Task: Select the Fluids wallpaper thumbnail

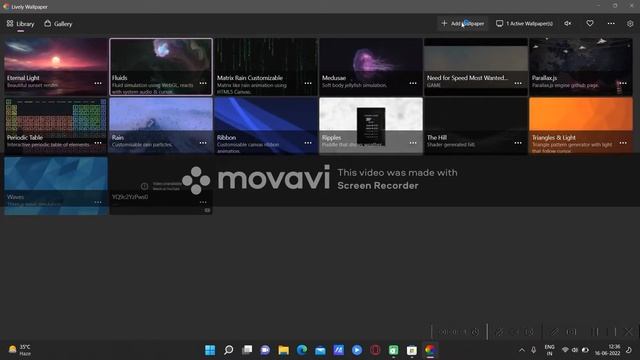Action: pos(161,67)
